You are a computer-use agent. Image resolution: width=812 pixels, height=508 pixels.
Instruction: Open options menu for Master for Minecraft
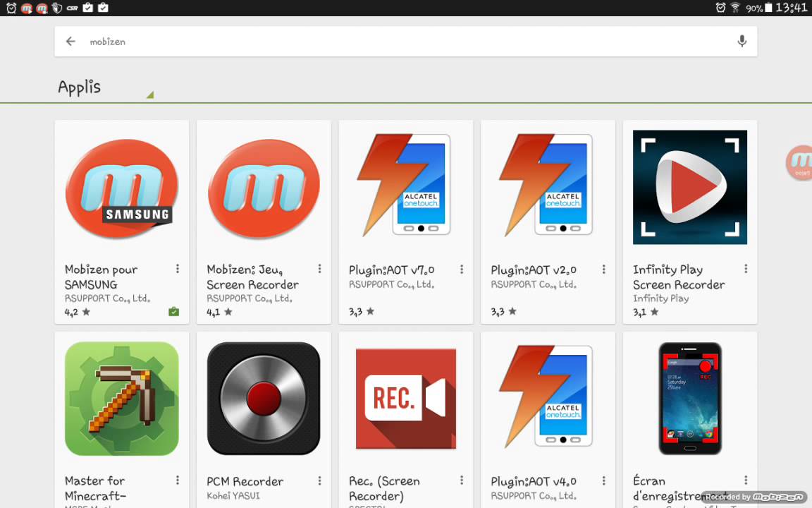click(178, 480)
